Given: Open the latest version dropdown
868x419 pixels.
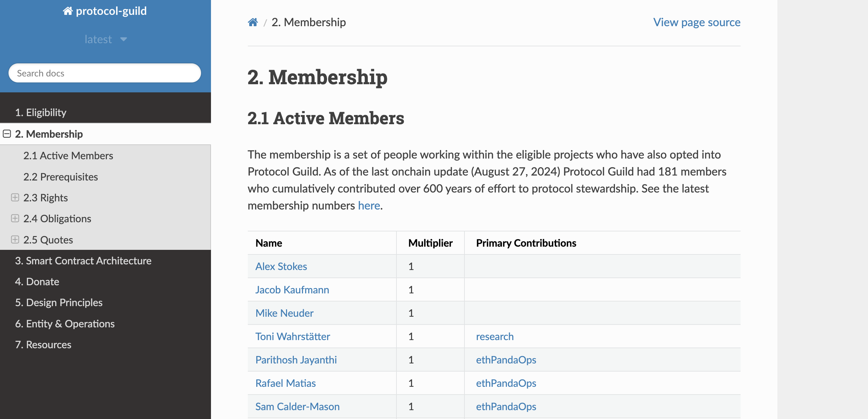Looking at the screenshot, I should point(105,39).
